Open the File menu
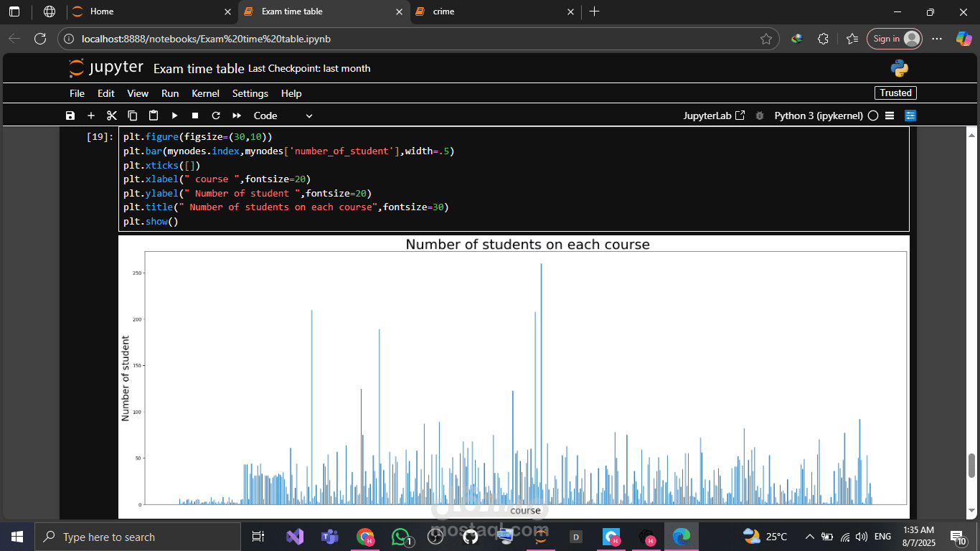This screenshot has width=980, height=551. 77,93
